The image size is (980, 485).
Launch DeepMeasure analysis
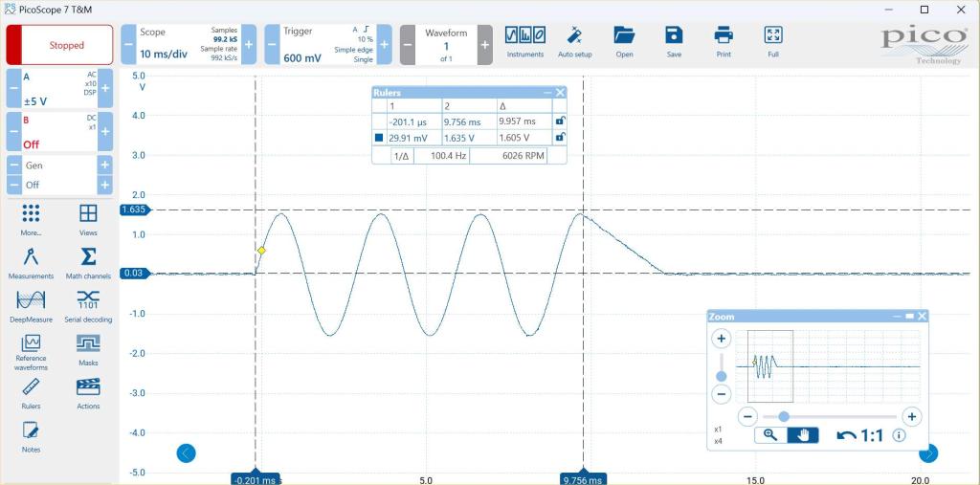(31, 304)
